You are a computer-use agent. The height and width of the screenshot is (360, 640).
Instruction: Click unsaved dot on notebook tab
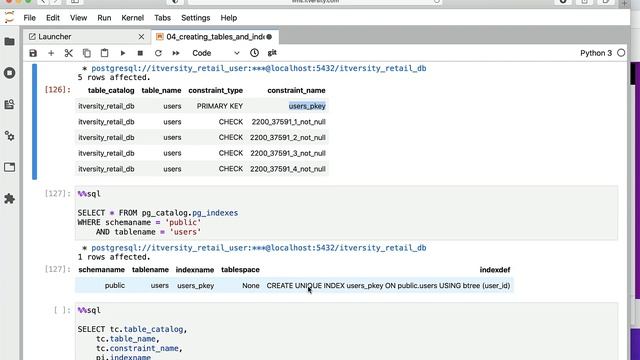(269, 37)
